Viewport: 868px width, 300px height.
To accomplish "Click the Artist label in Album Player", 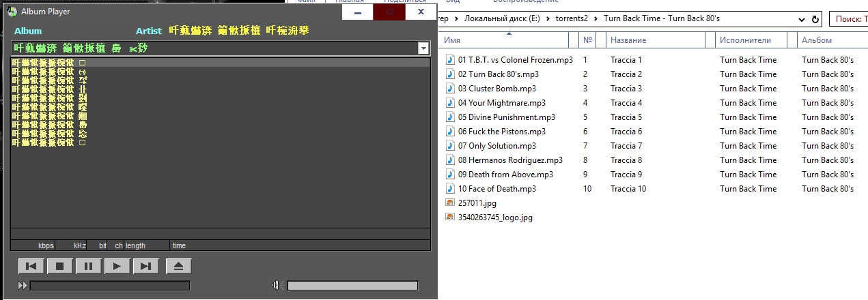I will coord(149,31).
